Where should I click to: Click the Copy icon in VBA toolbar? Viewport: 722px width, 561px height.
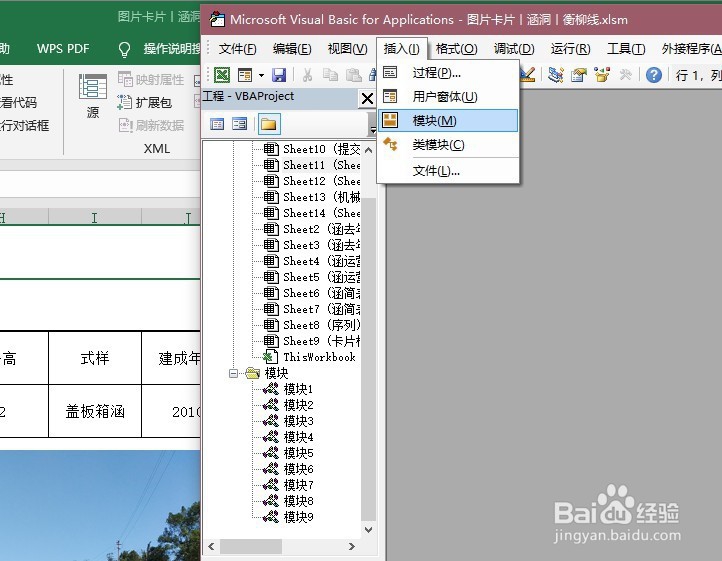pos(330,75)
